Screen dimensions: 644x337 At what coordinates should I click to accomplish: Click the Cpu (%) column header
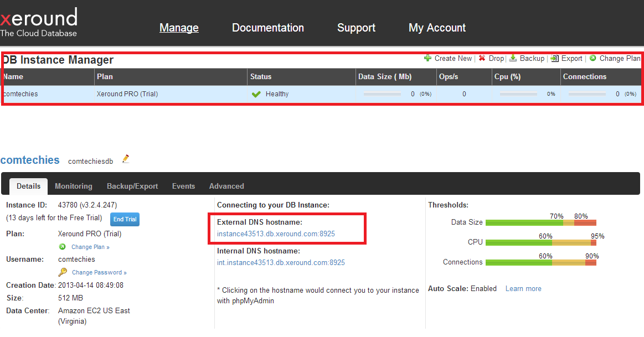[x=526, y=77]
